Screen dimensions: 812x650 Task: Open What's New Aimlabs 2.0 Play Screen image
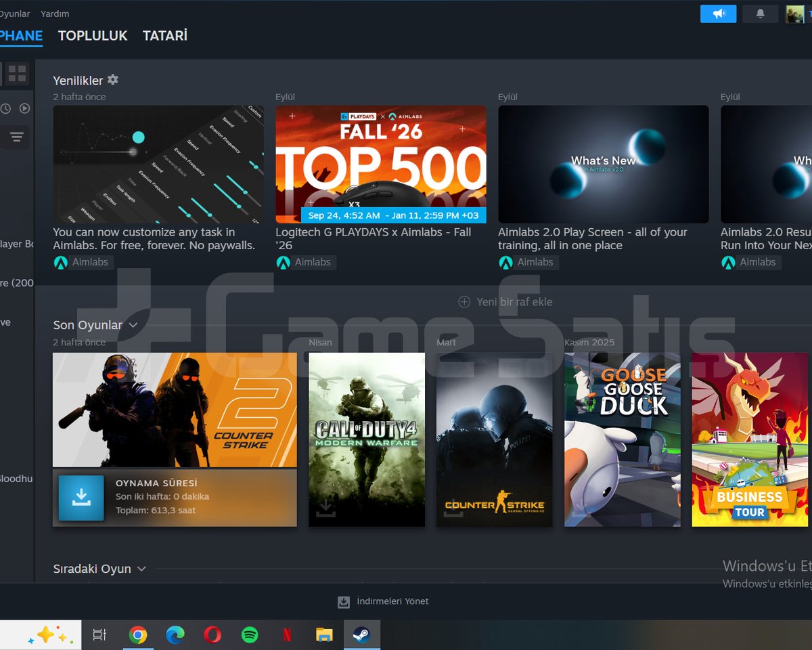[604, 165]
